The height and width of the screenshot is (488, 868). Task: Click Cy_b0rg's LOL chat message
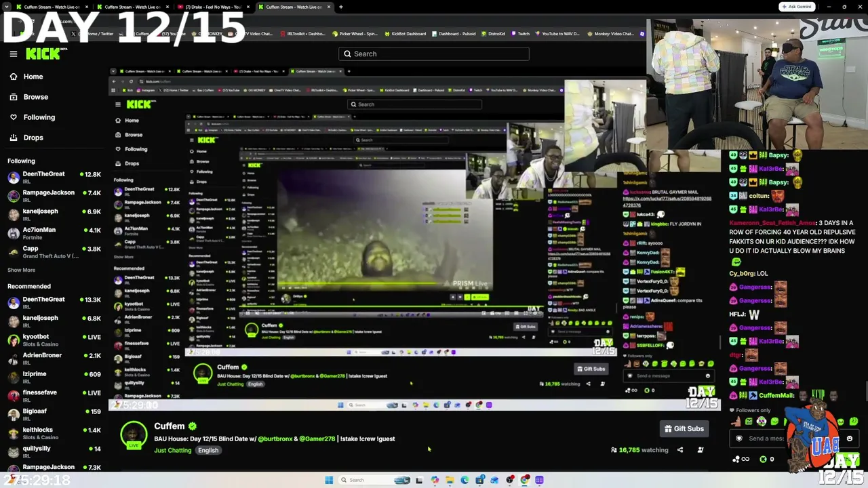point(749,274)
